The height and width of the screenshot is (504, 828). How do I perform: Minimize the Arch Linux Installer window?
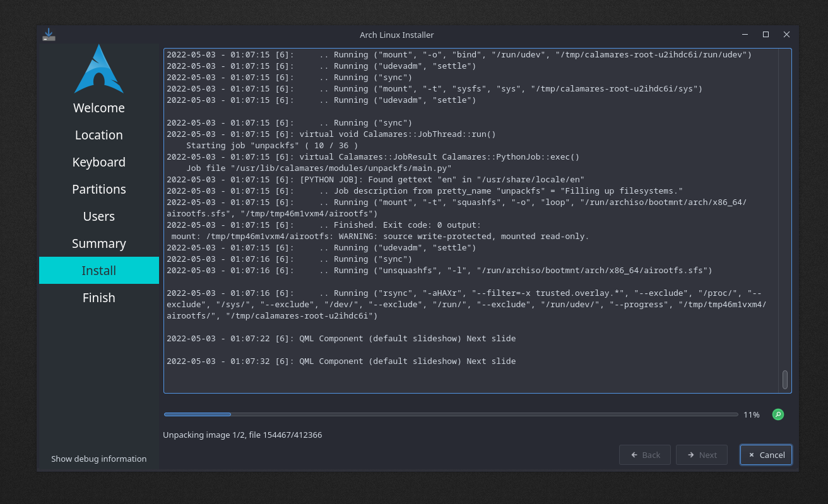[745, 35]
